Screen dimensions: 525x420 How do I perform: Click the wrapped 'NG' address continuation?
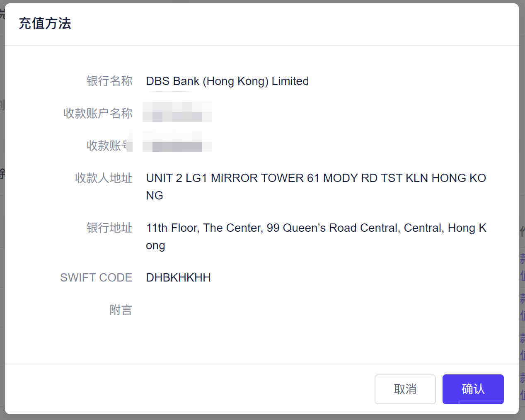[155, 195]
